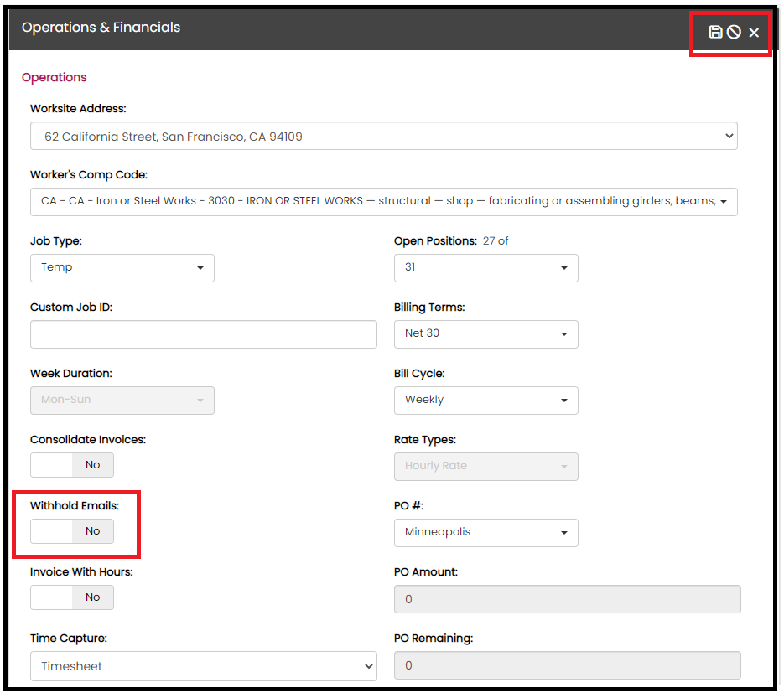Open the Bill Cycle dropdown
This screenshot has height=698, width=784.
tap(485, 401)
